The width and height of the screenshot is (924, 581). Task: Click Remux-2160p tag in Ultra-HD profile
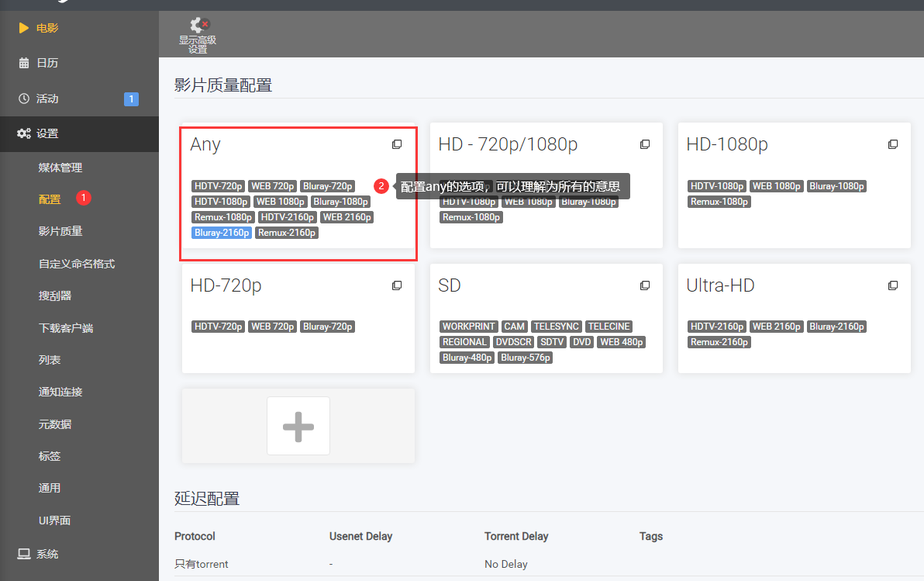pos(719,342)
